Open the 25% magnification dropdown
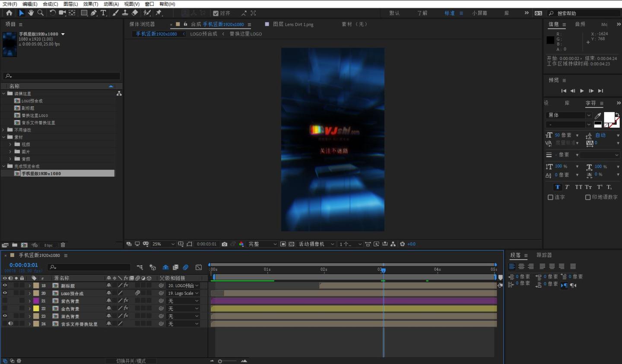 [163, 244]
